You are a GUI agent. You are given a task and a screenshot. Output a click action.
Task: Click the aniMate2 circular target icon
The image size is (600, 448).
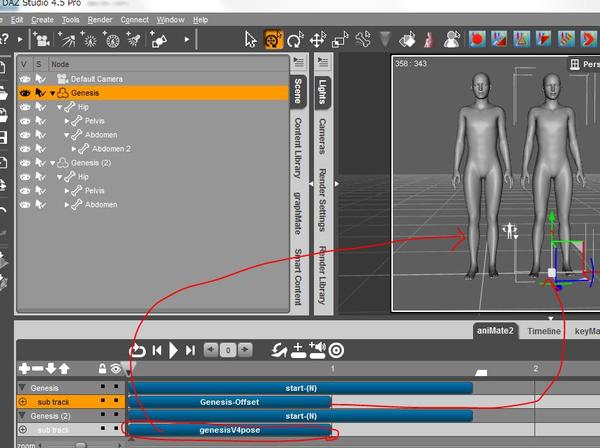click(x=336, y=350)
